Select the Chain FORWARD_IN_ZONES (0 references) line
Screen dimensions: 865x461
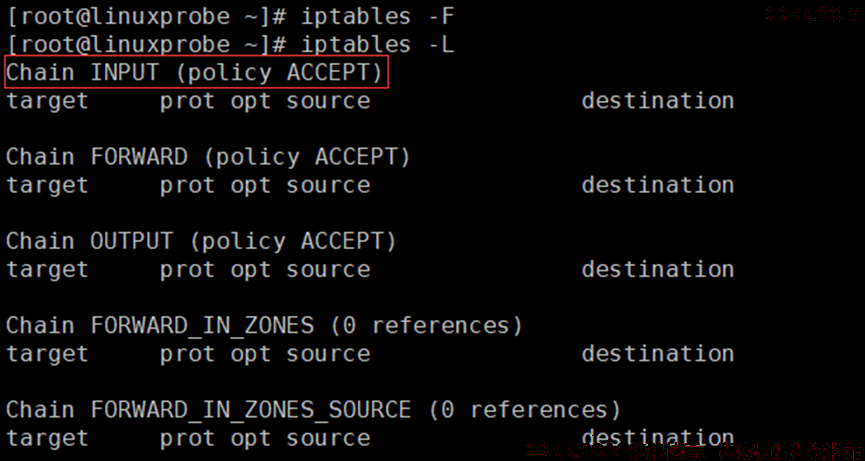click(x=264, y=326)
